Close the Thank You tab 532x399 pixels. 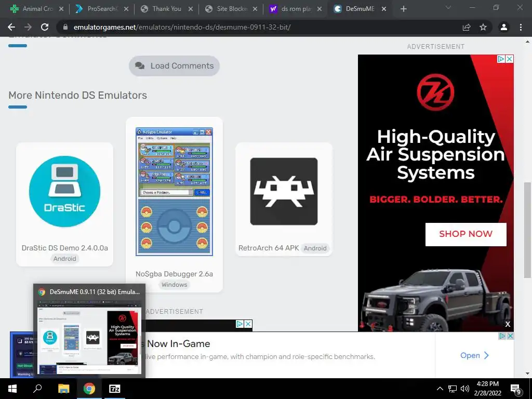pos(190,9)
